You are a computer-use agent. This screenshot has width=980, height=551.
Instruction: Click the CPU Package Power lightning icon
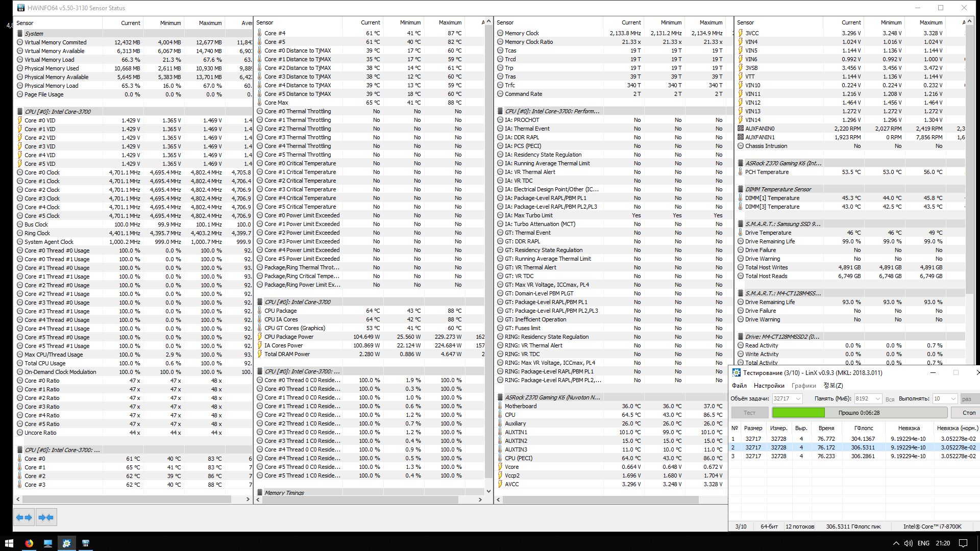[x=260, y=337]
